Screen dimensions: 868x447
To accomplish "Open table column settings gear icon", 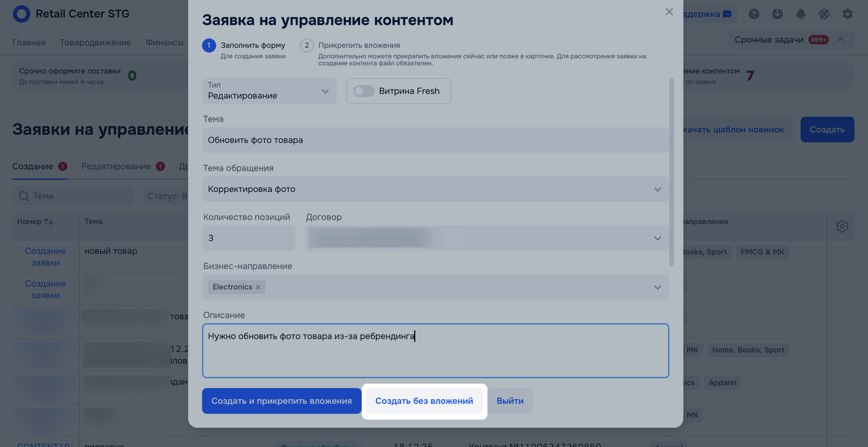I will (842, 226).
